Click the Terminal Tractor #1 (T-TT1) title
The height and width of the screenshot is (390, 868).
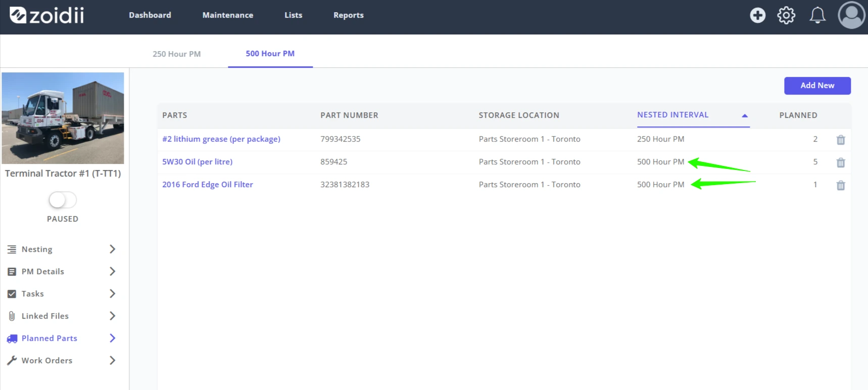click(x=63, y=173)
